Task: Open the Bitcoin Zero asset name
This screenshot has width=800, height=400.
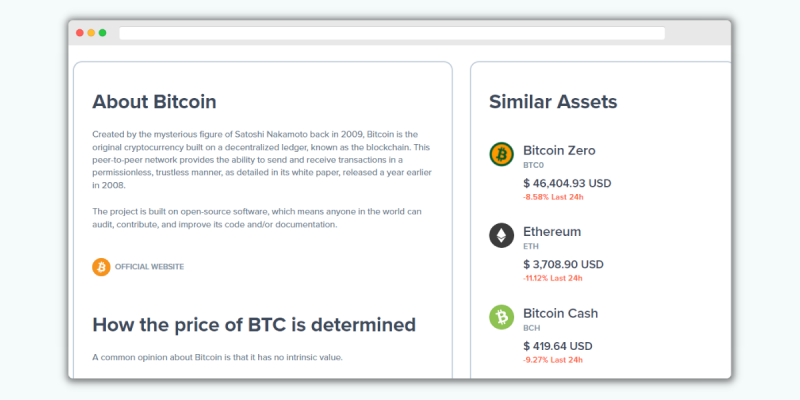Action: 559,151
